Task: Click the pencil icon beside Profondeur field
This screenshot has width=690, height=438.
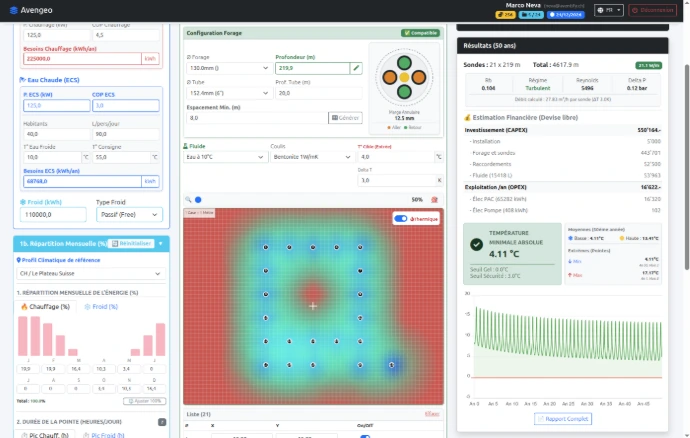Action: pyautogui.click(x=356, y=68)
